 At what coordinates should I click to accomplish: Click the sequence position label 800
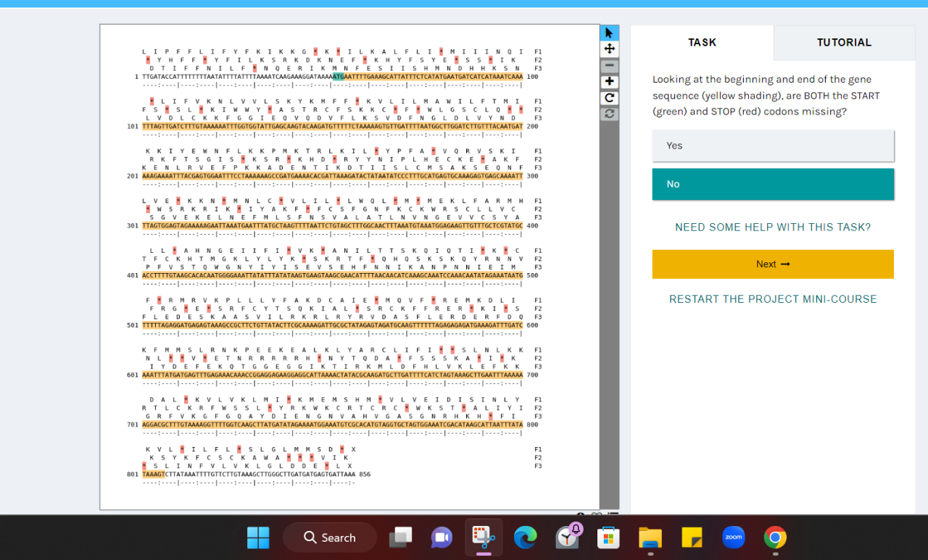point(532,425)
